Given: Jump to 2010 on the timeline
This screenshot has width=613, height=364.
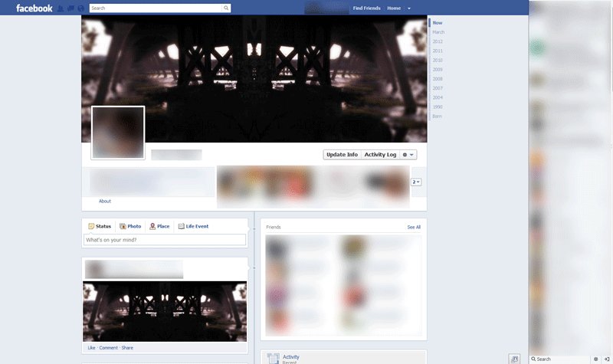Looking at the screenshot, I should pyautogui.click(x=438, y=61).
